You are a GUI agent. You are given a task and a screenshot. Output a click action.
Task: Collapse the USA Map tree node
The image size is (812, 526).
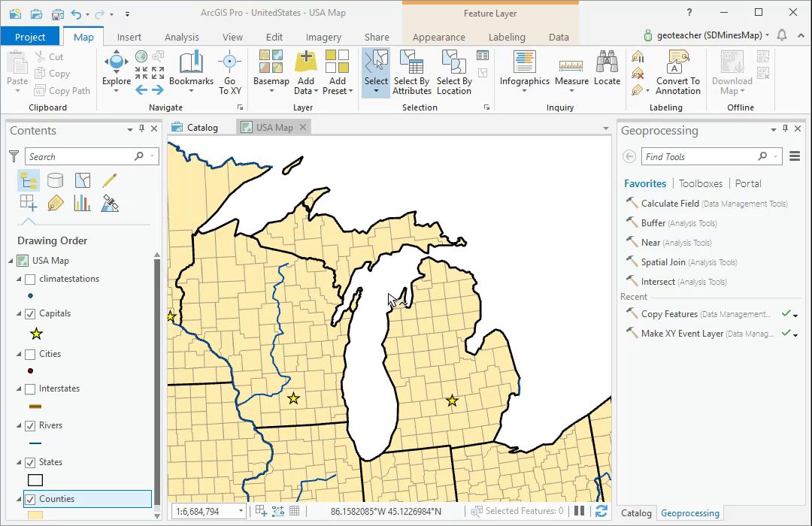click(11, 261)
